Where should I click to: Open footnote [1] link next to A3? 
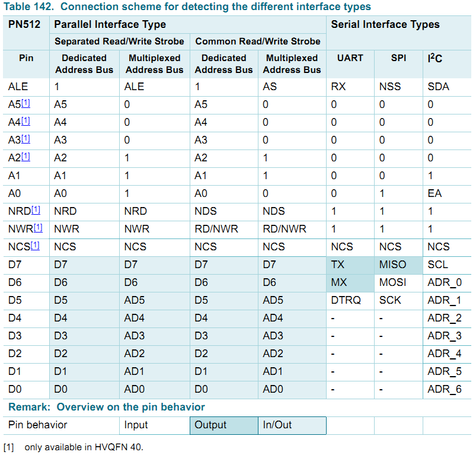[x=25, y=139]
